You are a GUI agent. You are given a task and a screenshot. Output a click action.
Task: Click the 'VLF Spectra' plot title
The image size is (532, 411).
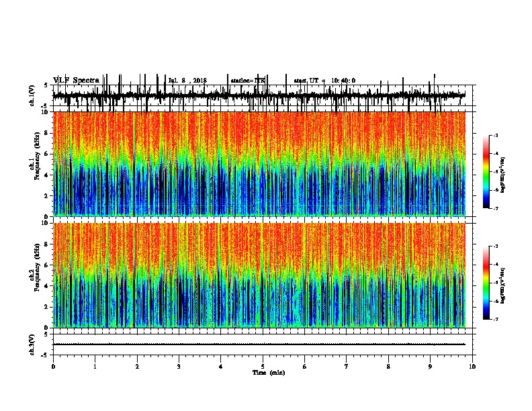click(76, 81)
